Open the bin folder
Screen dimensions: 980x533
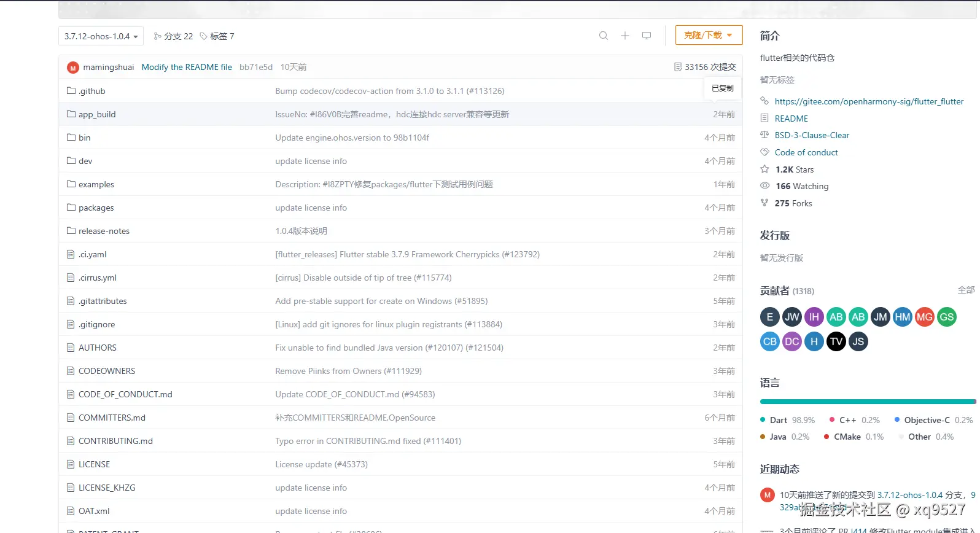(x=84, y=138)
